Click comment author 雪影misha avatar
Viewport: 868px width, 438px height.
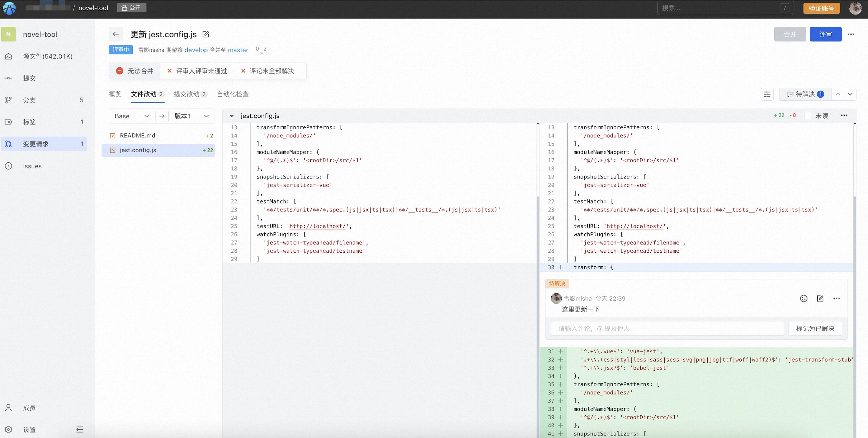[556, 298]
